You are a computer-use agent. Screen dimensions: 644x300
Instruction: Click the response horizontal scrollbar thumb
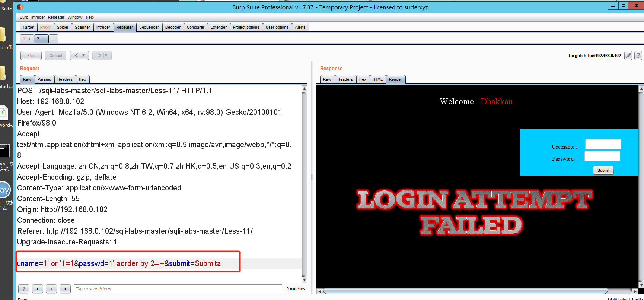click(465, 291)
